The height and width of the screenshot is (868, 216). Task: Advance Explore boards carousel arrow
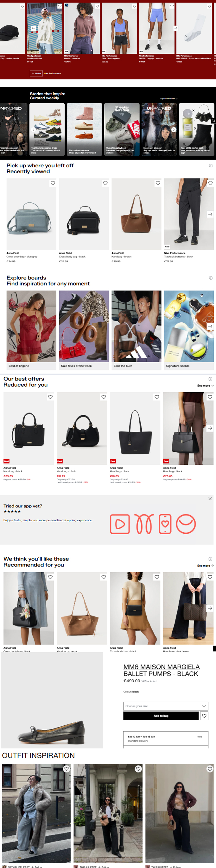210,326
